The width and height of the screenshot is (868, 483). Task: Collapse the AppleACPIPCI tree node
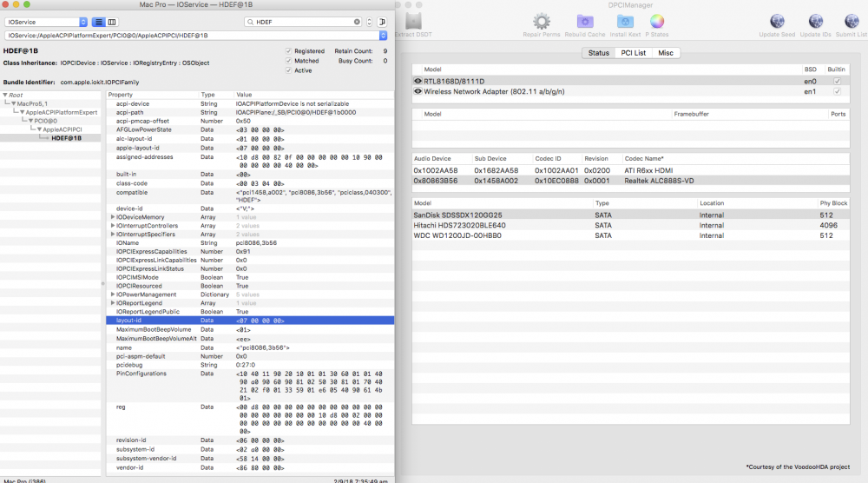(39, 129)
